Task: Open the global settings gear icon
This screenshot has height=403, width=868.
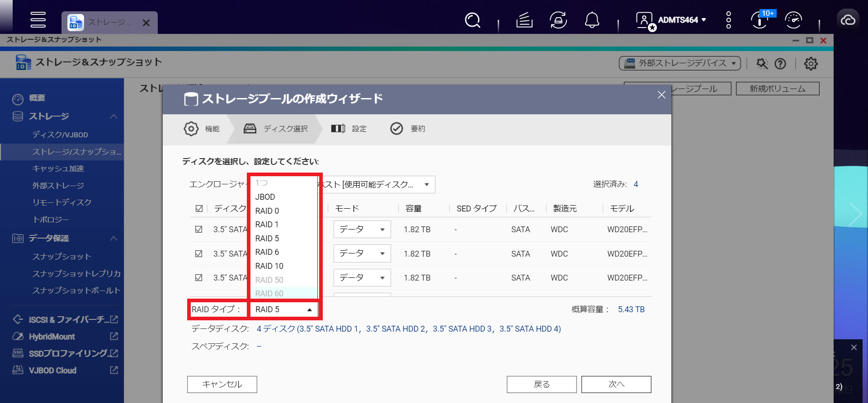Action: click(811, 64)
